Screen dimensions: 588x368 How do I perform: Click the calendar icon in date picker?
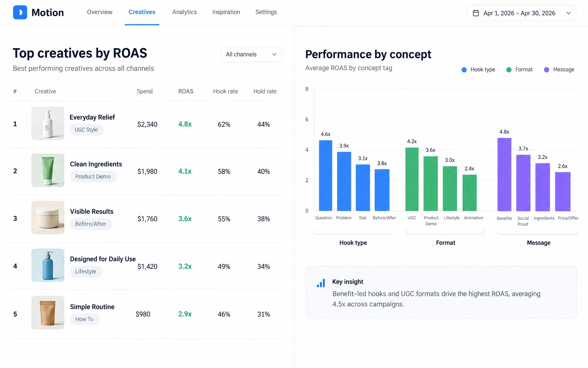point(476,13)
